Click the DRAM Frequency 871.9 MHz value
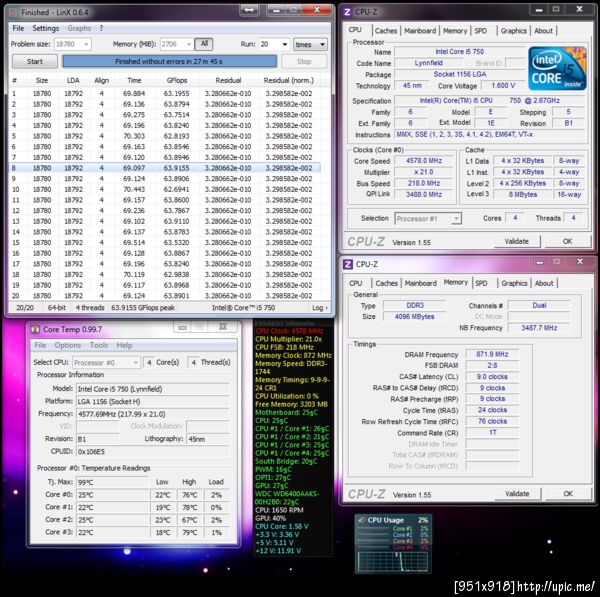600x597 pixels. click(492, 354)
